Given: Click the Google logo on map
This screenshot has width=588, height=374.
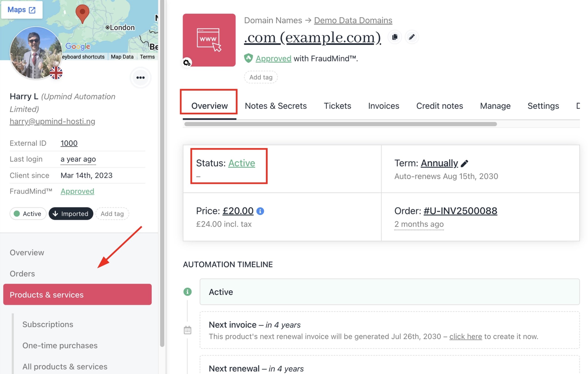Looking at the screenshot, I should pos(78,46).
